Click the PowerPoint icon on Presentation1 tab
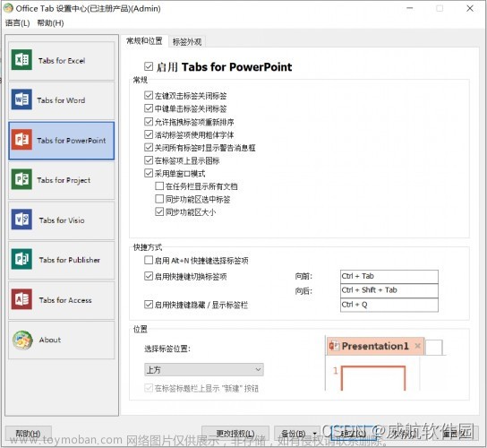 [x=334, y=346]
